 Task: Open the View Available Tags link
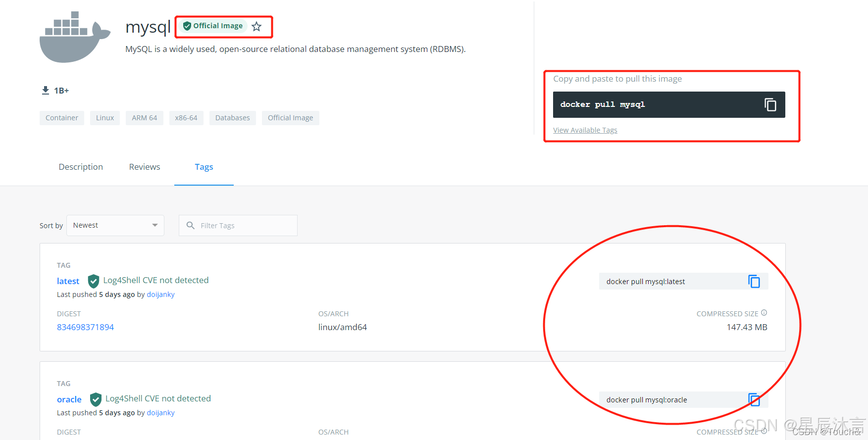pos(585,130)
